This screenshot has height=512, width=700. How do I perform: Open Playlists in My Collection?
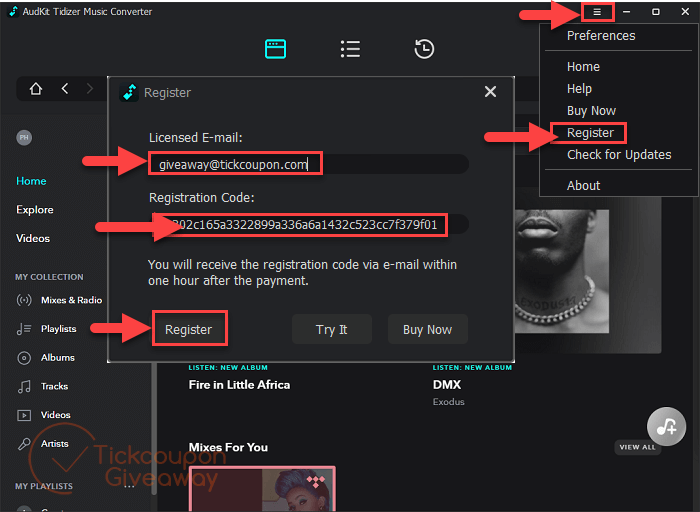58,329
